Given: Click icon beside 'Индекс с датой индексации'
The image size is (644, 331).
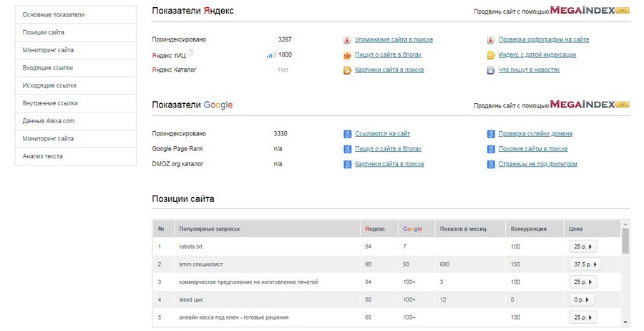Looking at the screenshot, I should point(491,55).
